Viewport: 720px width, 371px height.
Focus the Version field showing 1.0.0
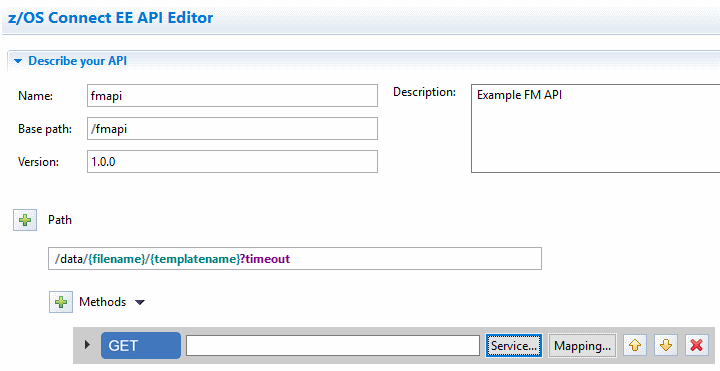pyautogui.click(x=232, y=162)
